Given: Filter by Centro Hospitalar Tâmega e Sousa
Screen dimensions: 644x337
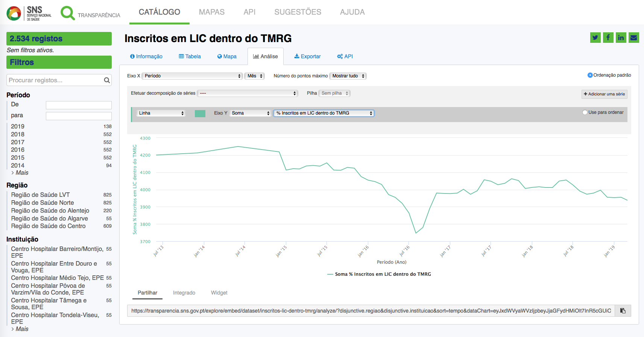Looking at the screenshot, I should pyautogui.click(x=61, y=304).
